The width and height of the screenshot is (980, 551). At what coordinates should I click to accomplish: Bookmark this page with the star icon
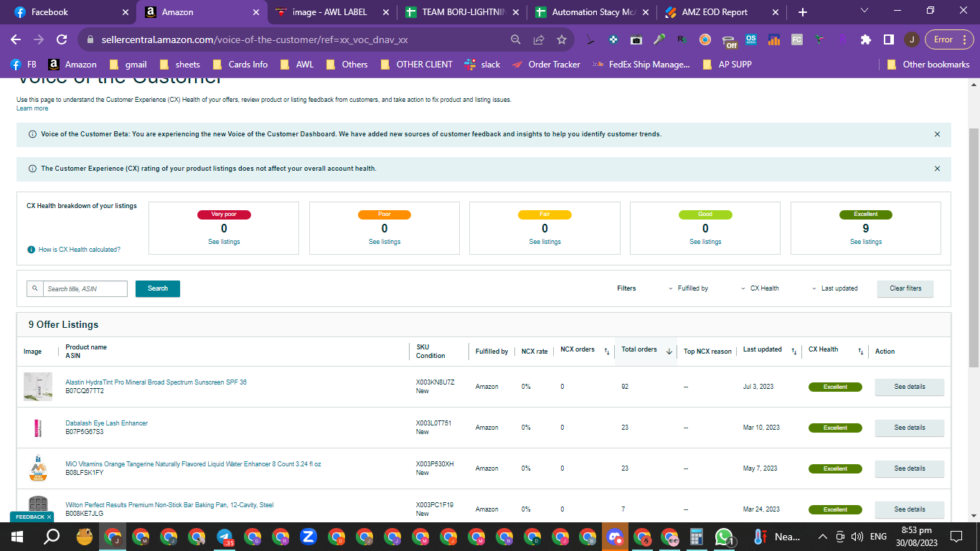pos(562,39)
